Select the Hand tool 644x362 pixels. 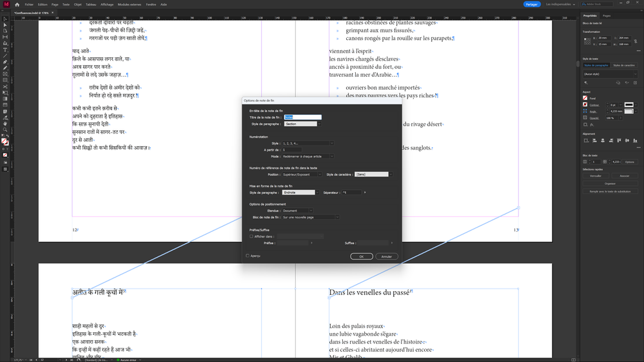click(x=5, y=124)
